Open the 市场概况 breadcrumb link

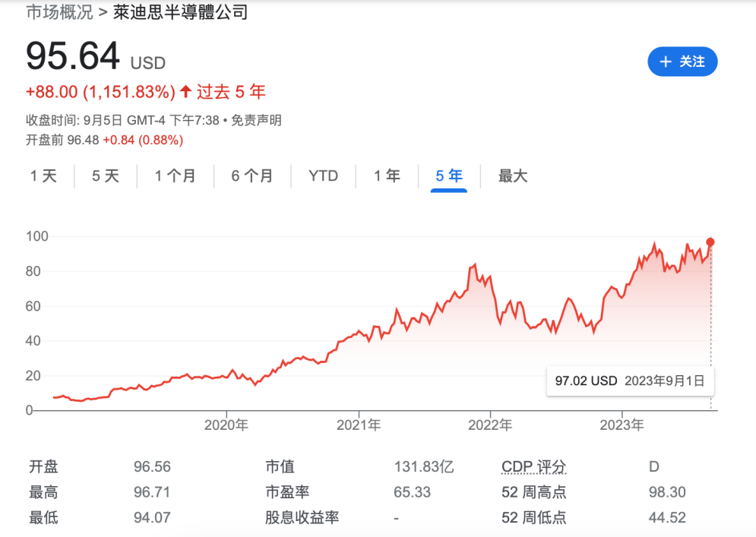click(59, 12)
